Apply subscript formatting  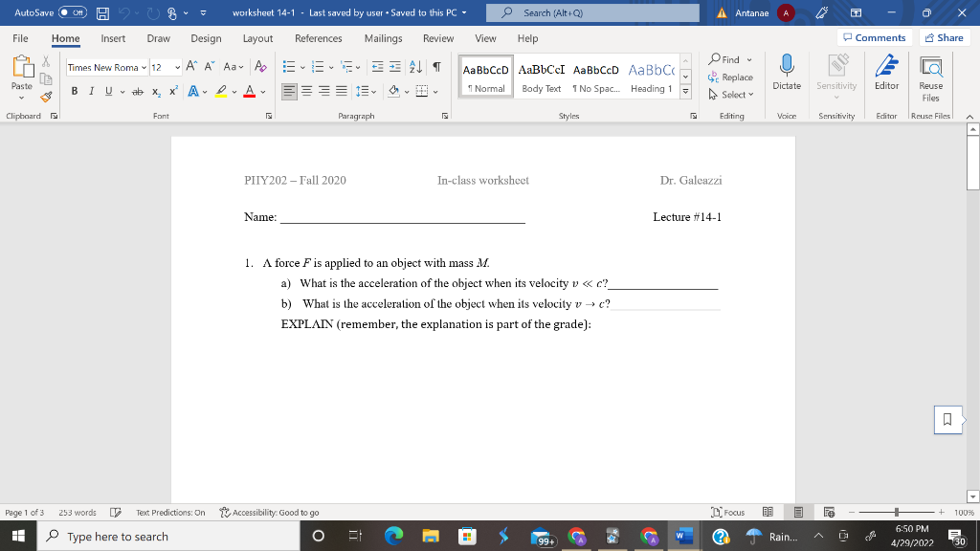(x=156, y=92)
